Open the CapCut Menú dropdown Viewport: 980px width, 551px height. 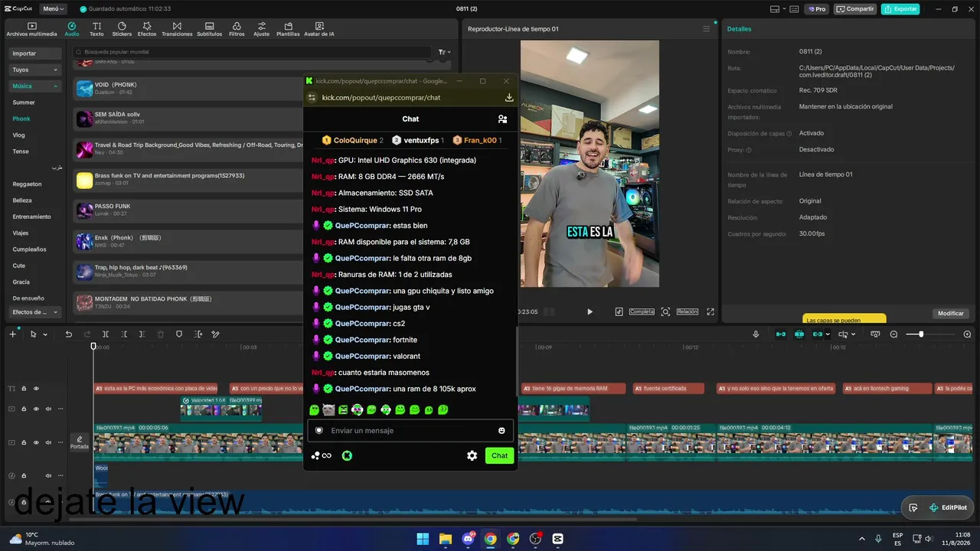tap(54, 9)
